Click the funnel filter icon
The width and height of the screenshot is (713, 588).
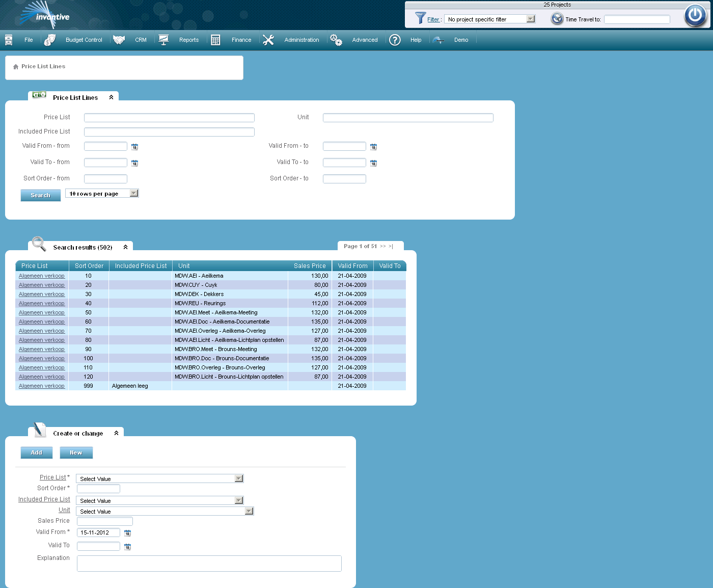[420, 18]
